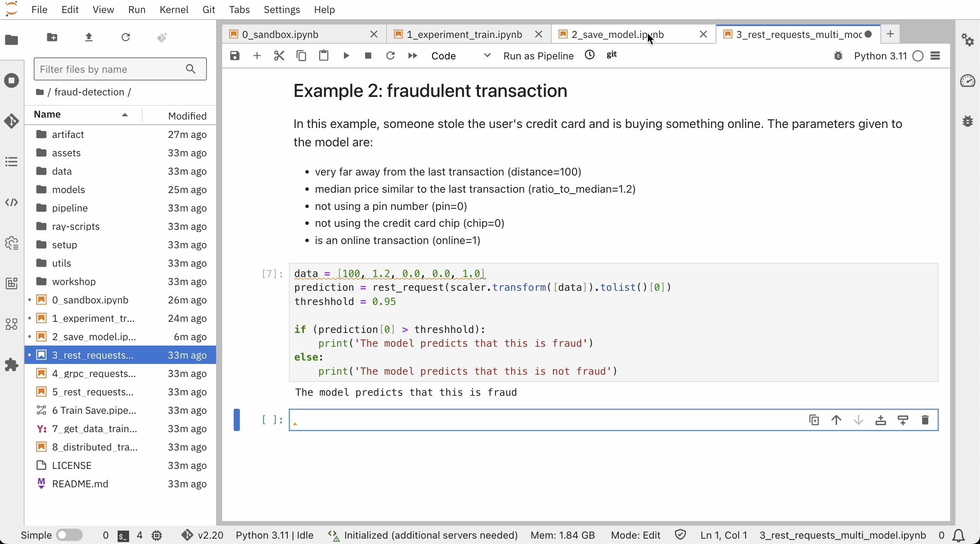
Task: Click the run selected cell play button
Action: 346,56
